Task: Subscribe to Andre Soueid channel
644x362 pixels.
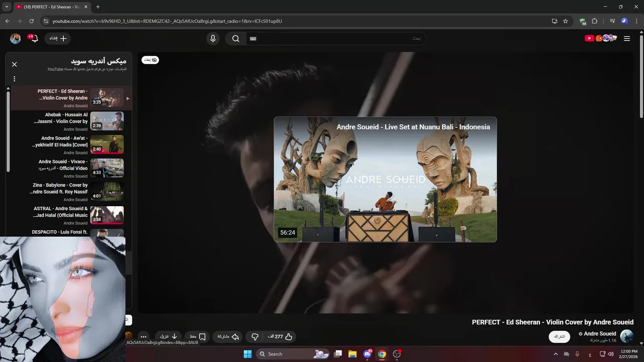Action: tap(560, 336)
